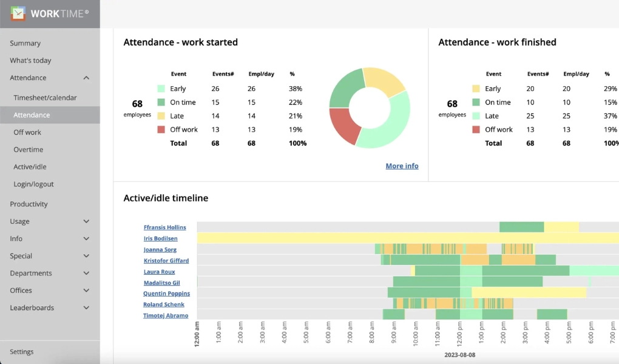Open Ffransis Hollins employee details
Image resolution: width=619 pixels, height=364 pixels.
[x=164, y=227]
